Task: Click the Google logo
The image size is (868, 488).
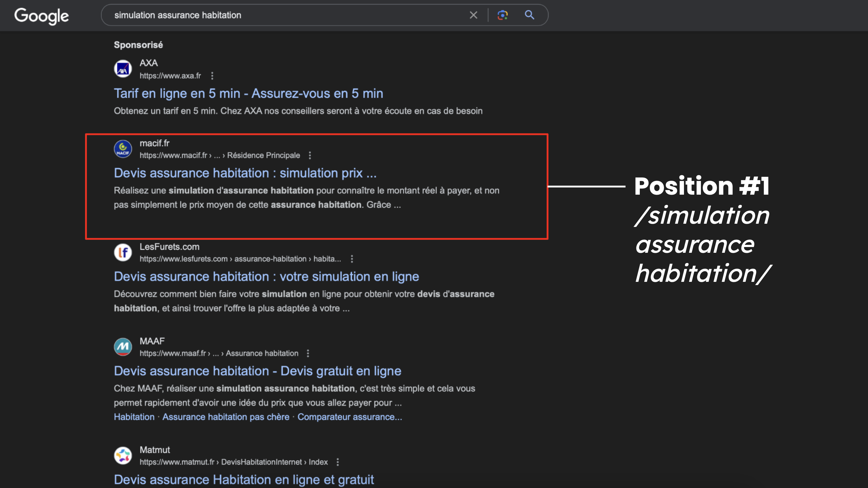Action: (x=41, y=15)
